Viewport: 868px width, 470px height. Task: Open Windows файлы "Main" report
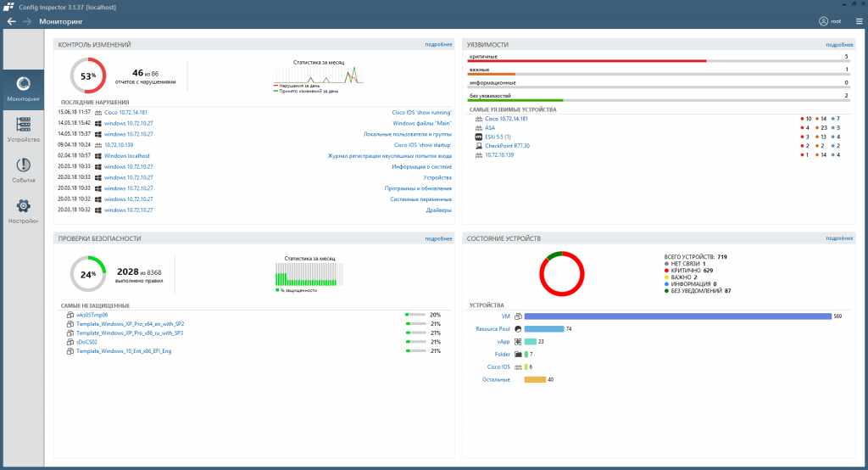422,123
